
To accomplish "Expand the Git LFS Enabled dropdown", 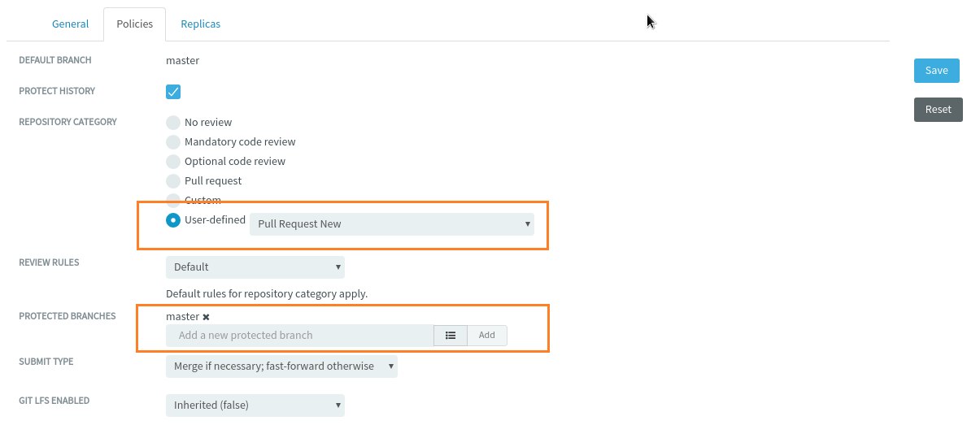I will [x=255, y=405].
